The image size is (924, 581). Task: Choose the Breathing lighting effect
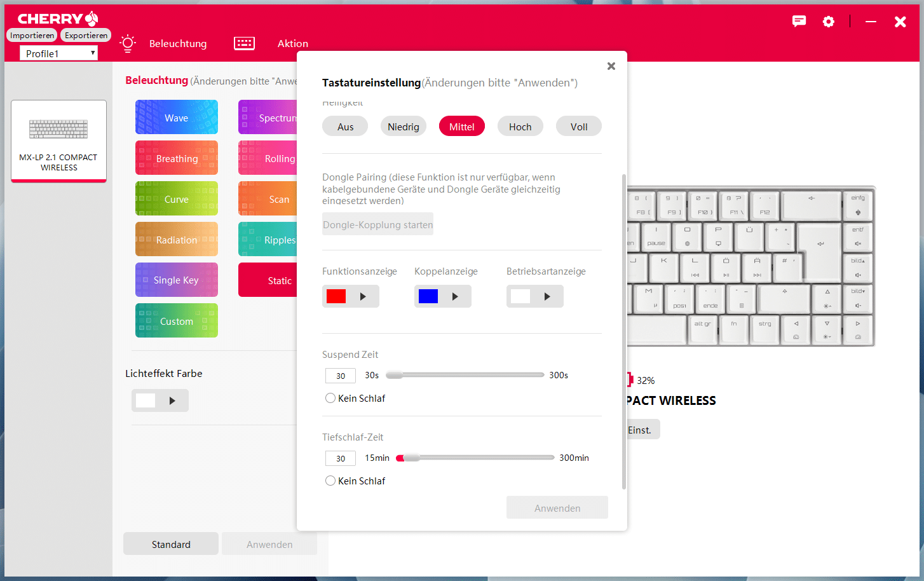tap(177, 158)
